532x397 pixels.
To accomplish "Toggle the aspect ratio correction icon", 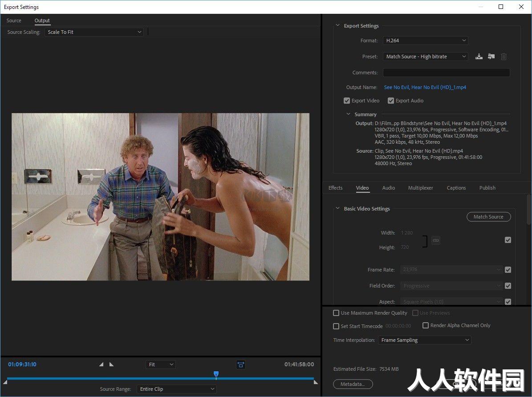I will pos(240,365).
